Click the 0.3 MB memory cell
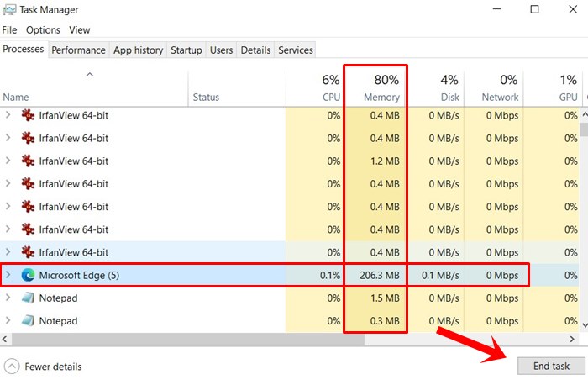 (x=385, y=321)
